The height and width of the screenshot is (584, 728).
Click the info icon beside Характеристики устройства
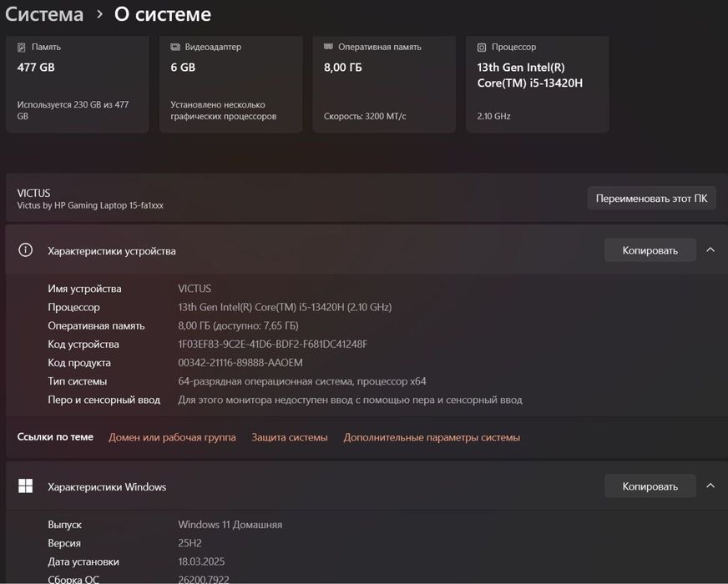pos(26,250)
